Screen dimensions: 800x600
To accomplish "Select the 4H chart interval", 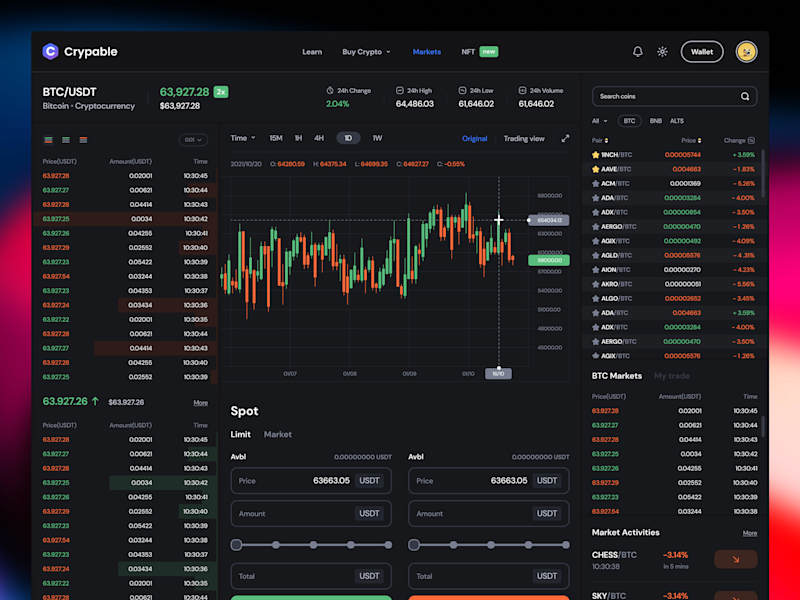I will point(319,138).
